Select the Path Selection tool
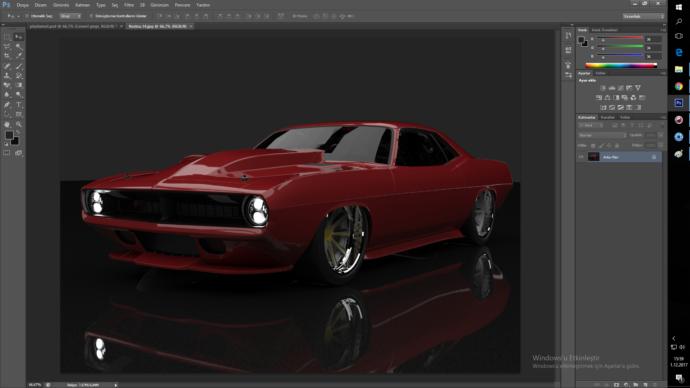Image resolution: width=690 pixels, height=388 pixels. click(x=7, y=114)
